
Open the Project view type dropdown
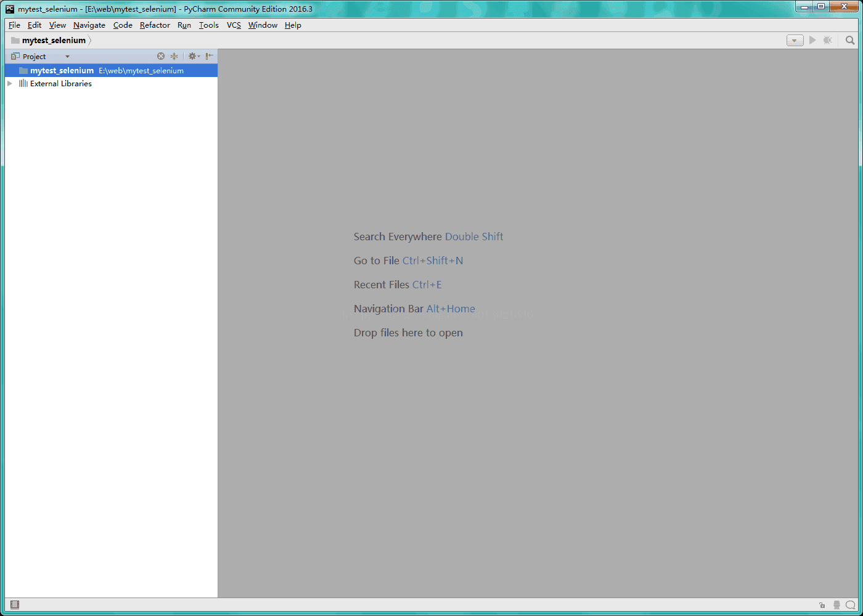67,57
